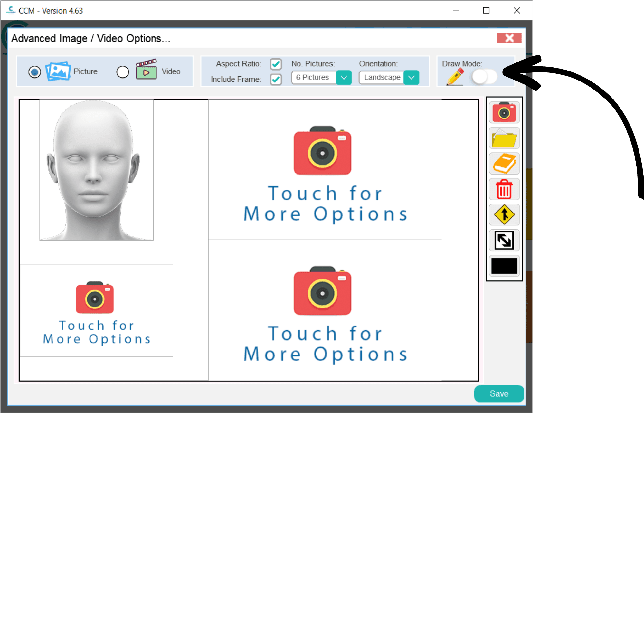Toggle the Draw Mode switch
Screen dimensions: 644x644
click(484, 77)
